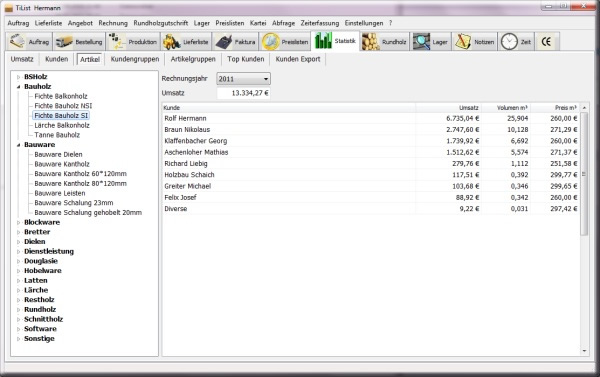Select Lärche Balkonholz in the tree
This screenshot has width=600, height=377.
click(62, 125)
